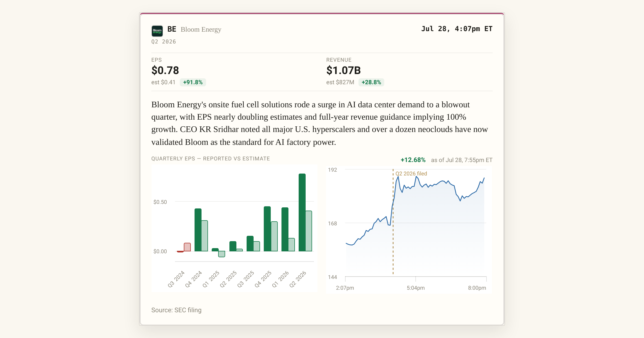Click the 144 price axis label
The height and width of the screenshot is (338, 644).
click(x=332, y=277)
